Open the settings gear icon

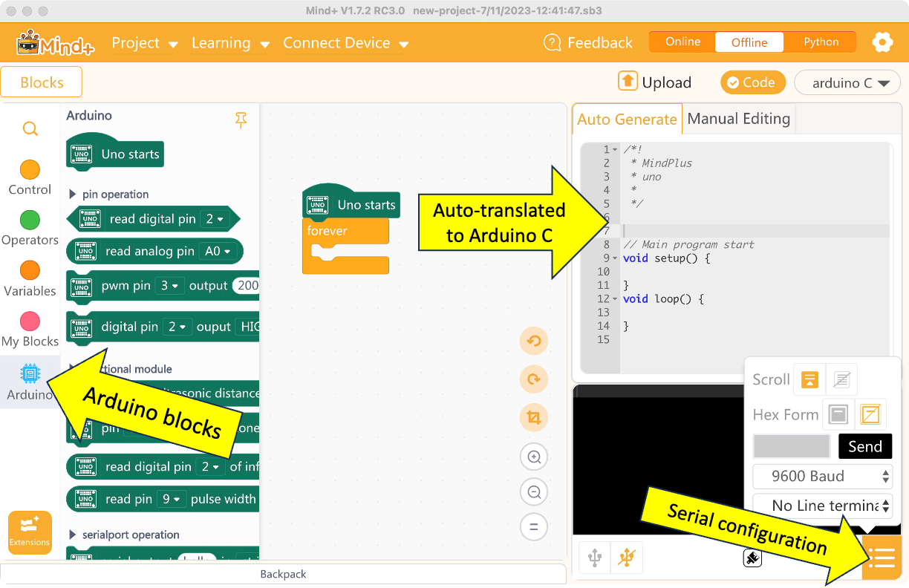(x=882, y=42)
